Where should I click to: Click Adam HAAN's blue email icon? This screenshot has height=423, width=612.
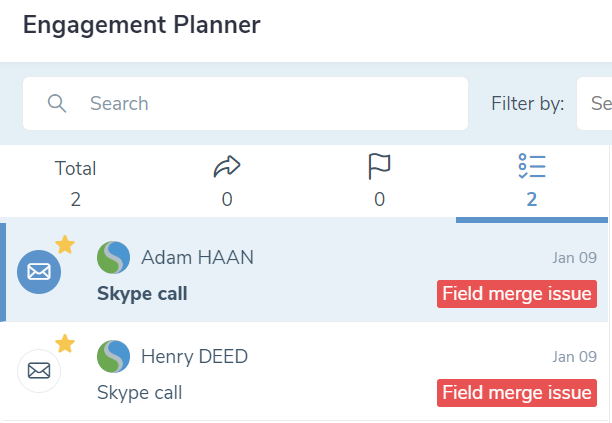39,272
